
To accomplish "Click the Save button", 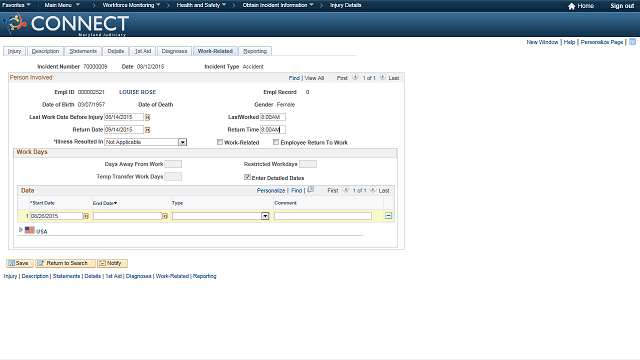I will pos(19,263).
